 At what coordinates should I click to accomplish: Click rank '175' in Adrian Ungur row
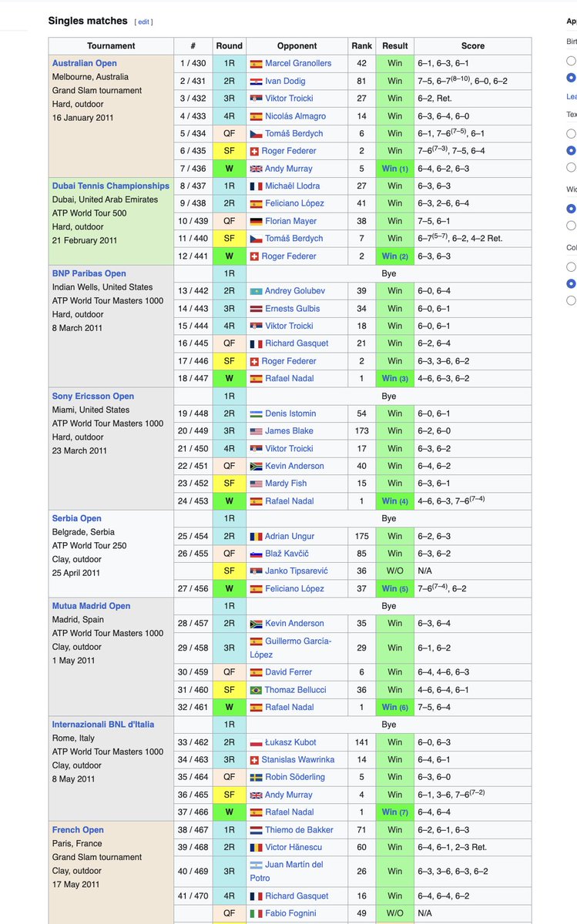pos(361,536)
